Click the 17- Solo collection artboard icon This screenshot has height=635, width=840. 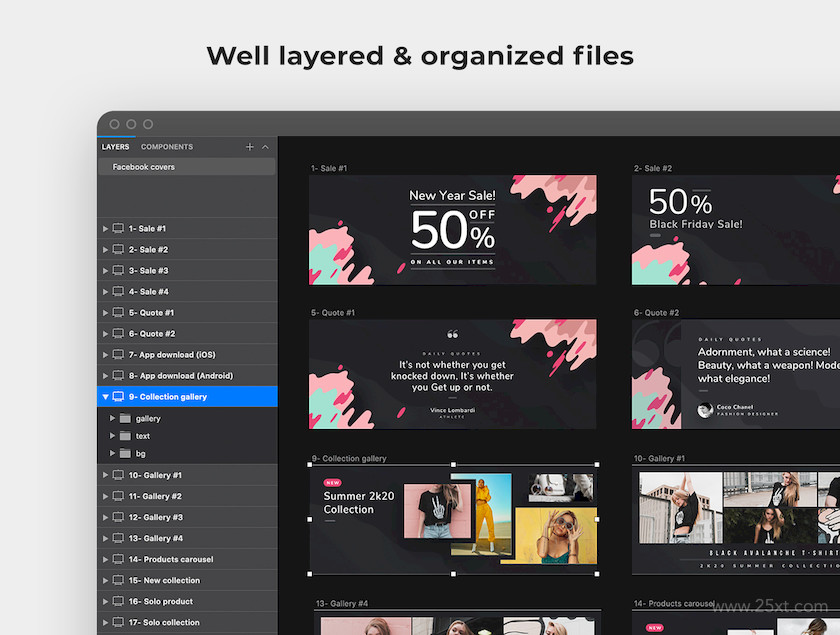tap(118, 622)
